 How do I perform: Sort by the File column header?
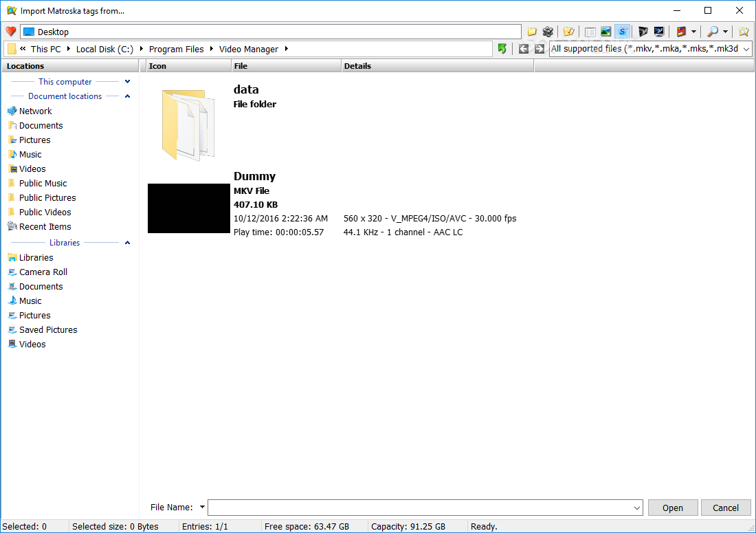point(286,66)
